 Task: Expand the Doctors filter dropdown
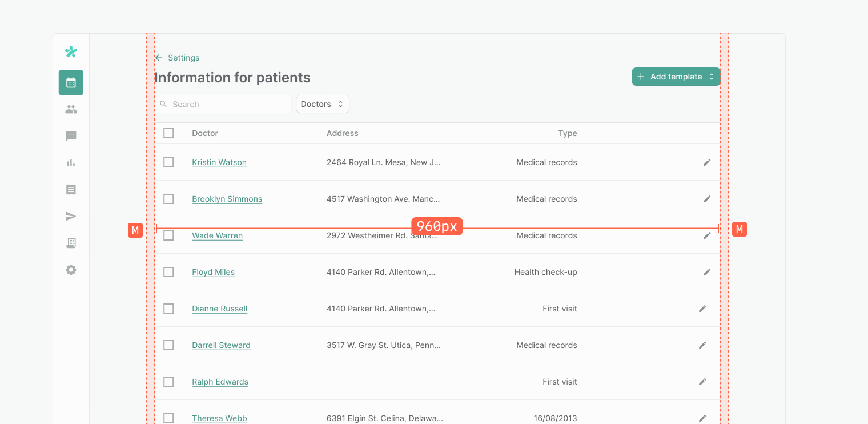[322, 104]
